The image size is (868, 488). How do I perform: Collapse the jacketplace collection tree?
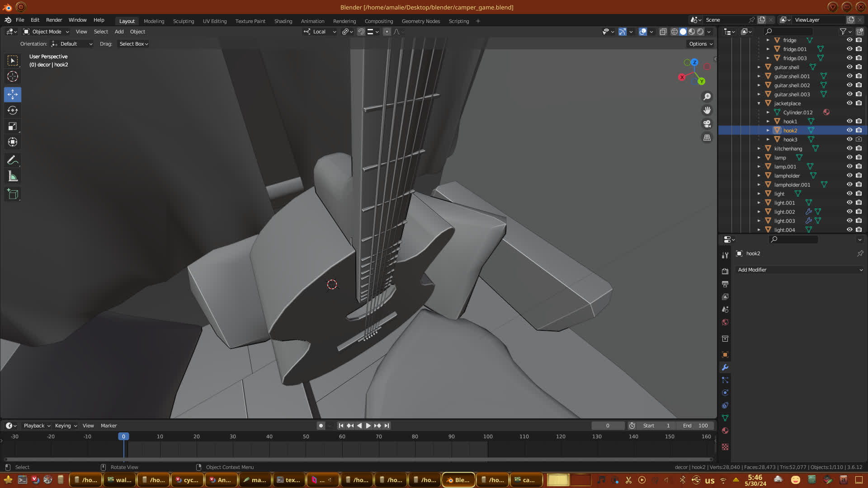point(759,103)
